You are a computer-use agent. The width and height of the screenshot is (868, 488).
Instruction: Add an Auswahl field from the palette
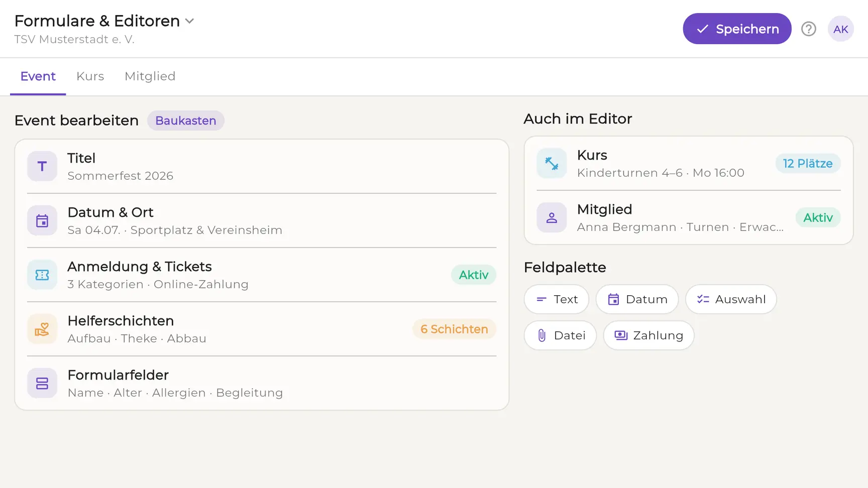(x=731, y=300)
